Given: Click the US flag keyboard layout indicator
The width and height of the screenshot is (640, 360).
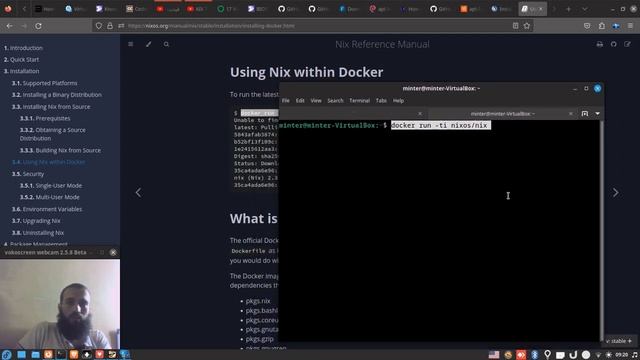Looking at the screenshot, I should point(494,355).
